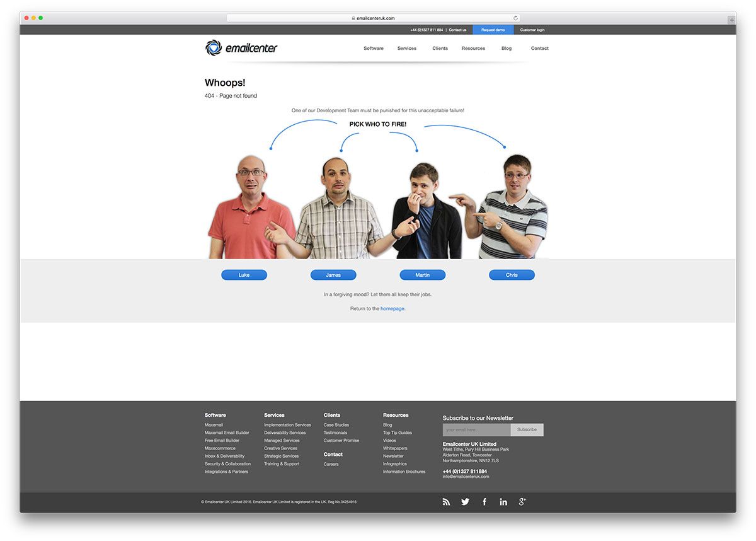Open Customer Promise footer link
Viewport: 756px width, 541px height.
pos(341,441)
